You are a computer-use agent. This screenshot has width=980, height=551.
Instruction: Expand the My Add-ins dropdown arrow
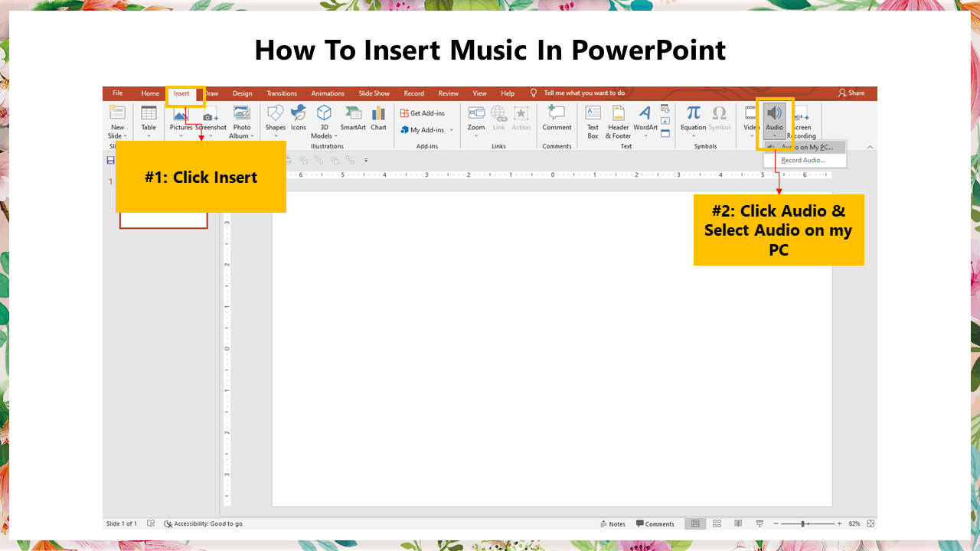[x=452, y=130]
